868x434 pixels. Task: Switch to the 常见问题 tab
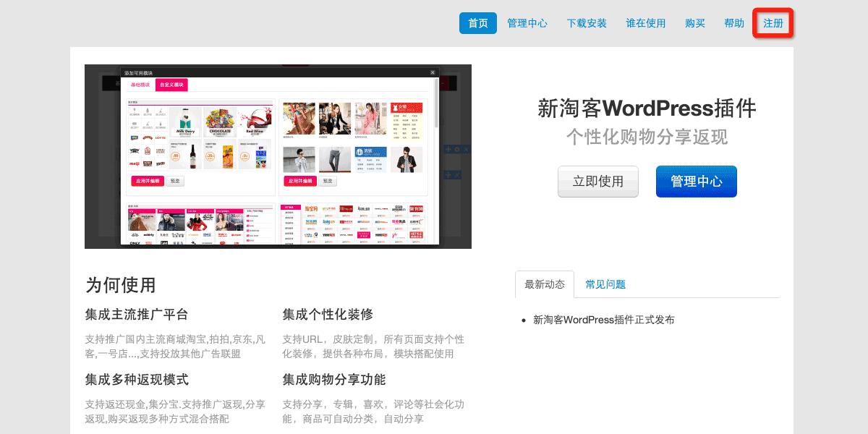tap(605, 284)
